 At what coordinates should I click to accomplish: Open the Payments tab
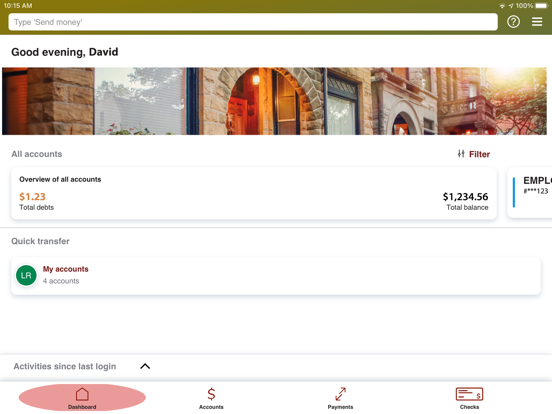(340, 398)
